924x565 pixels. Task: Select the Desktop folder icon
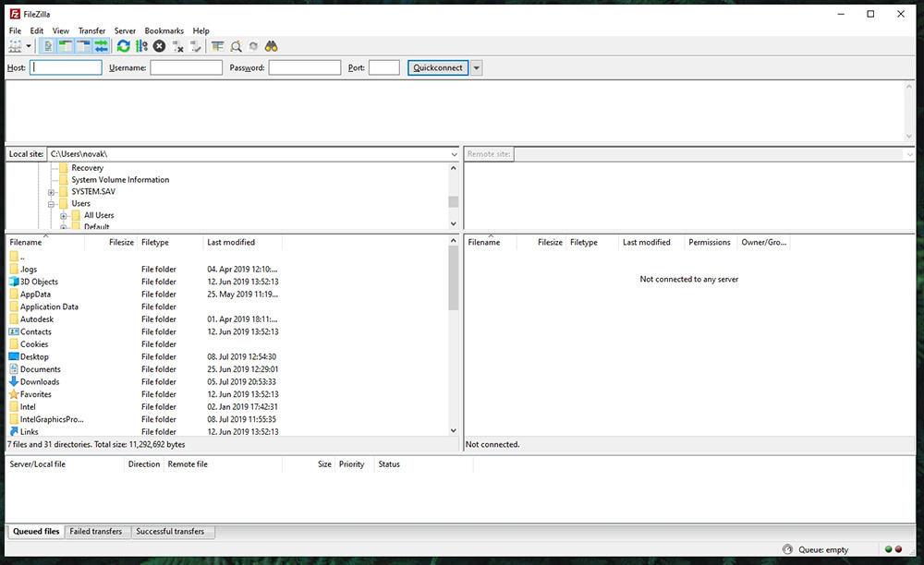pyautogui.click(x=14, y=356)
